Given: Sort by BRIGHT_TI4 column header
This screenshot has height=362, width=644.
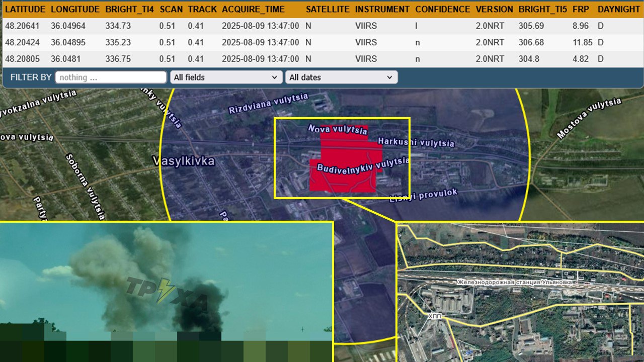Looking at the screenshot, I should click(129, 9).
